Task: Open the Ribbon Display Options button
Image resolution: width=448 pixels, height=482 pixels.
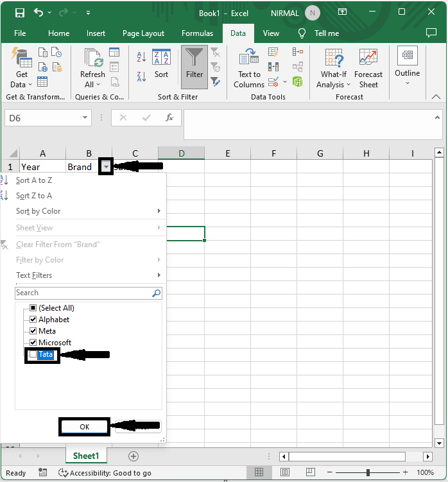Action: pos(342,12)
